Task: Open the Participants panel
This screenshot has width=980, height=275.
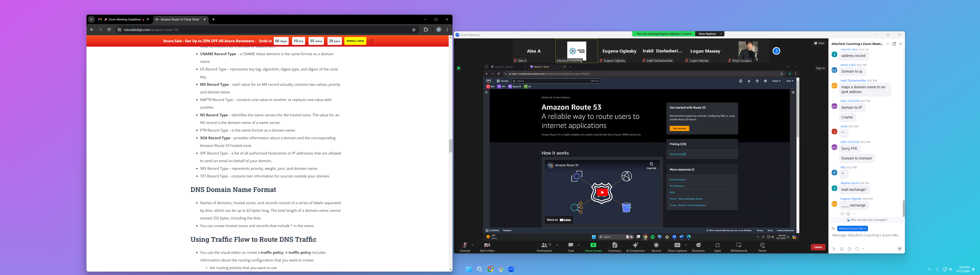Action: pos(544,245)
